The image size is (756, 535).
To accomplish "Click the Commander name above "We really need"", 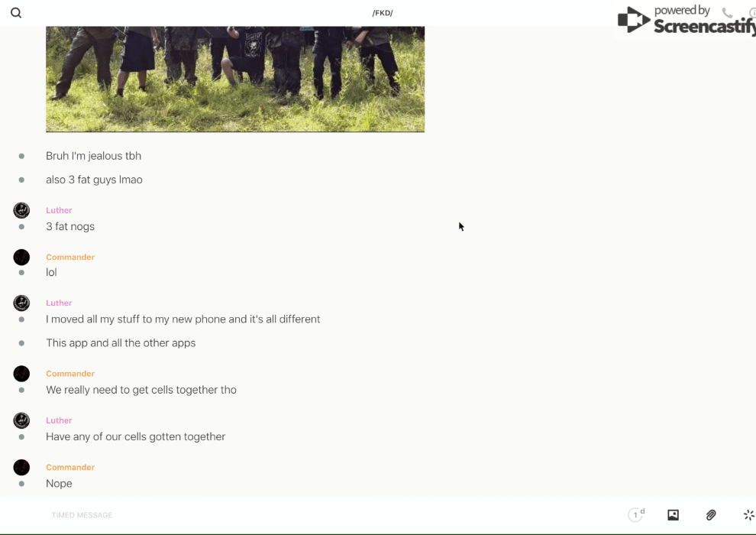I will click(x=70, y=374).
